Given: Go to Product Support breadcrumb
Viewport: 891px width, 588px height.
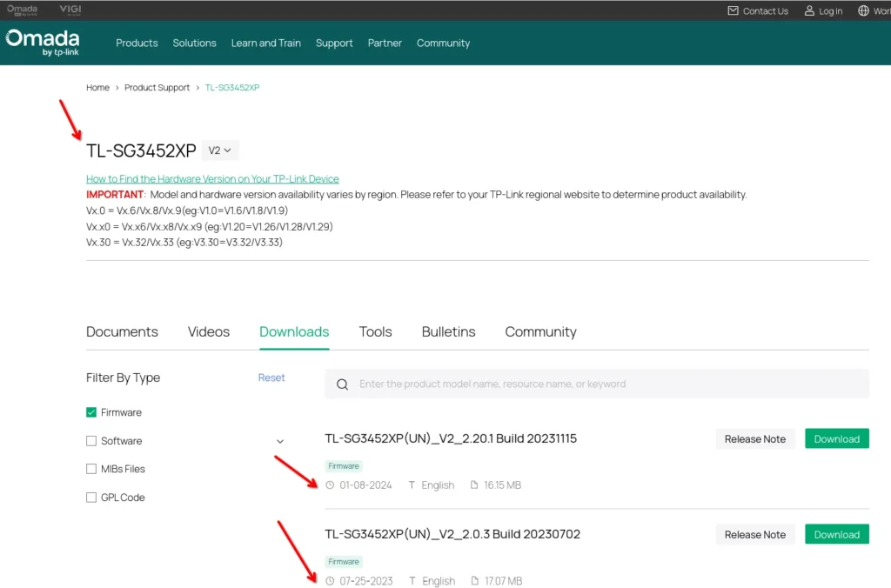Looking at the screenshot, I should tap(157, 88).
